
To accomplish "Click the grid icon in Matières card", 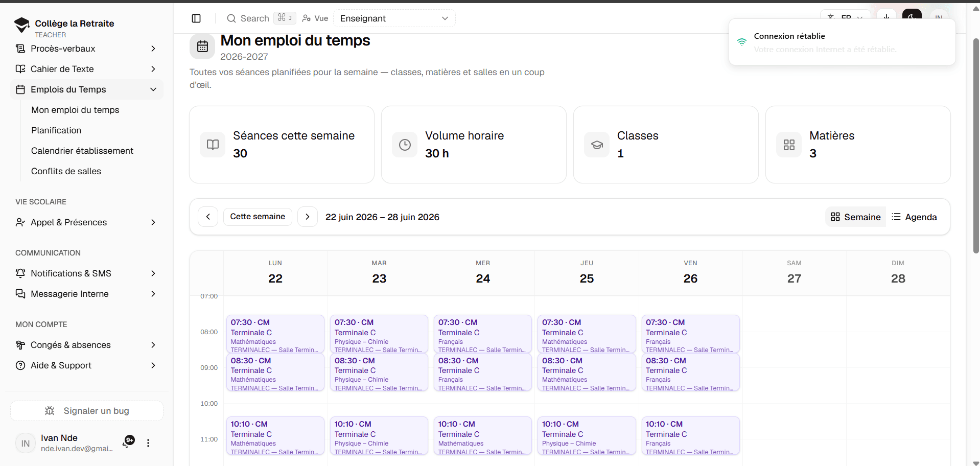I will [789, 145].
